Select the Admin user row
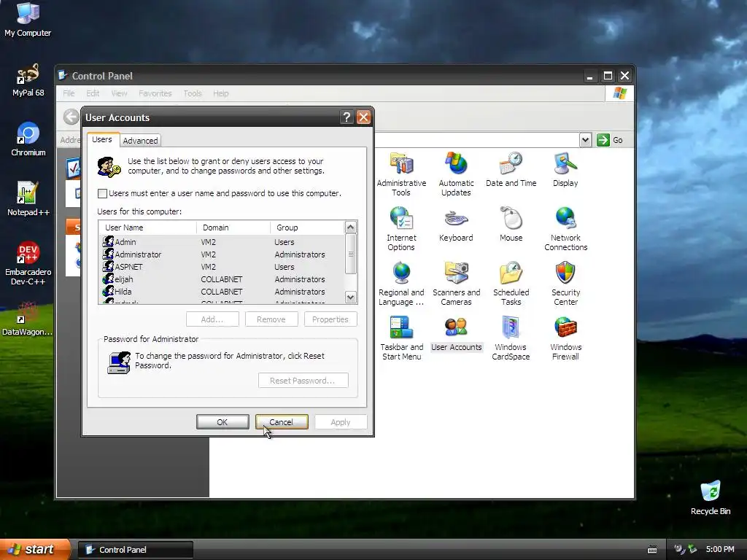The height and width of the screenshot is (560, 747). tap(222, 242)
